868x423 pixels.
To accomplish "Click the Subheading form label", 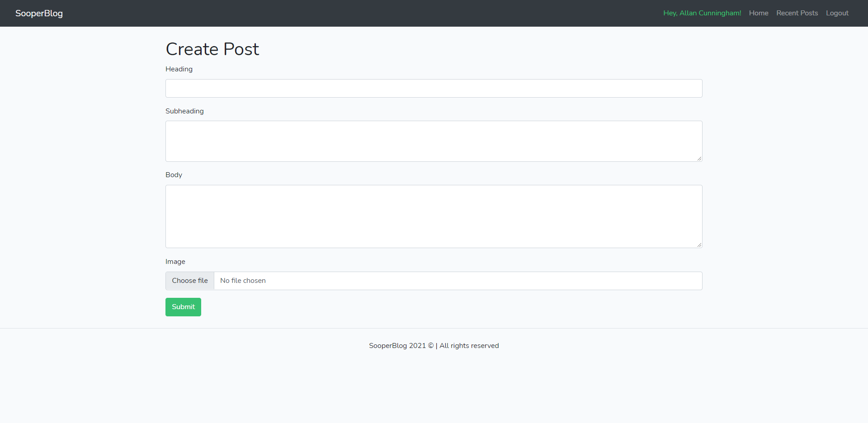I will (x=184, y=111).
